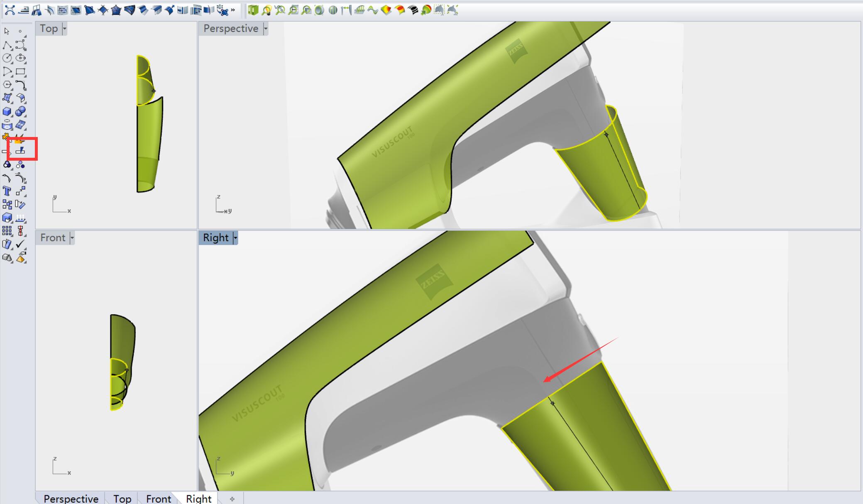The image size is (863, 504).
Task: Select the Text object tool
Action: point(7,191)
